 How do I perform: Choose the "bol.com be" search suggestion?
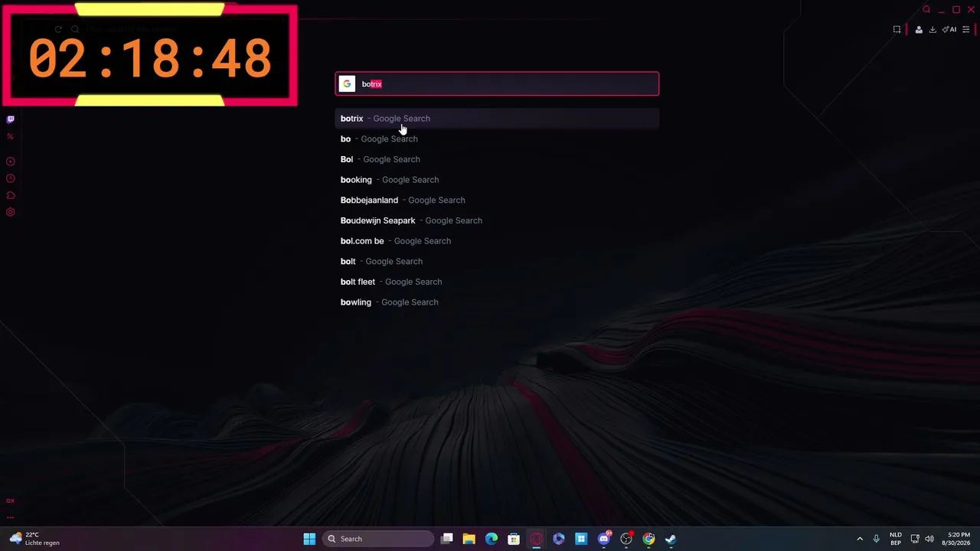click(x=497, y=241)
